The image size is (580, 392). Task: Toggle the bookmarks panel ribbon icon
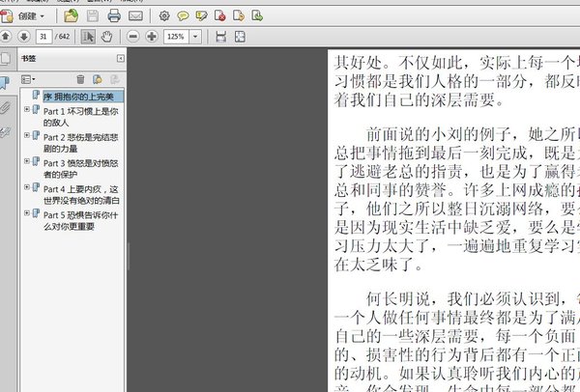pyautogui.click(x=5, y=83)
